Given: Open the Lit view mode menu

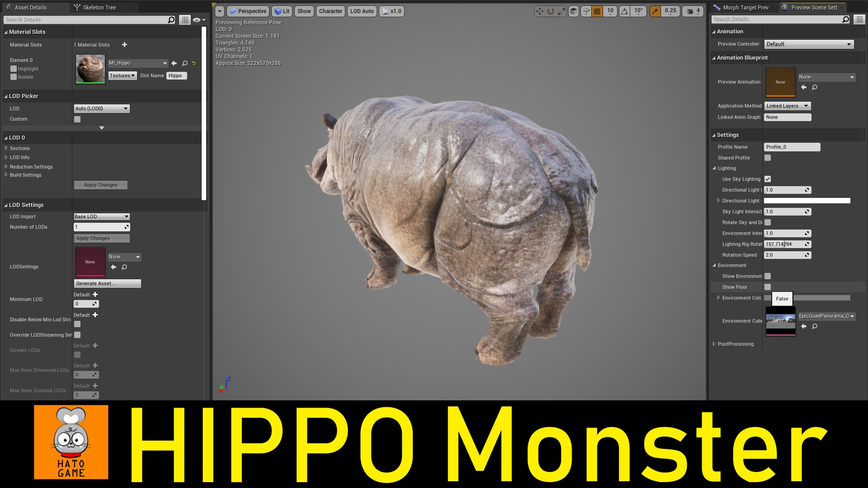Looking at the screenshot, I should click(282, 11).
